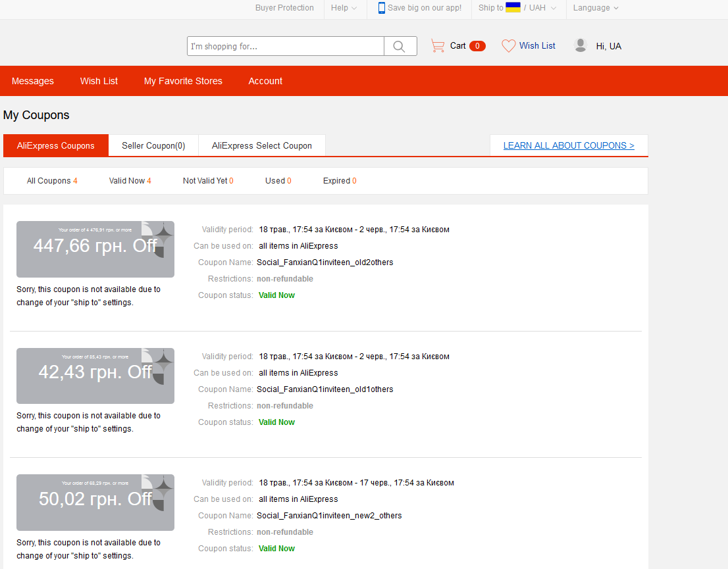Filter by Expired 0 coupons
This screenshot has height=569, width=728.
coord(340,180)
